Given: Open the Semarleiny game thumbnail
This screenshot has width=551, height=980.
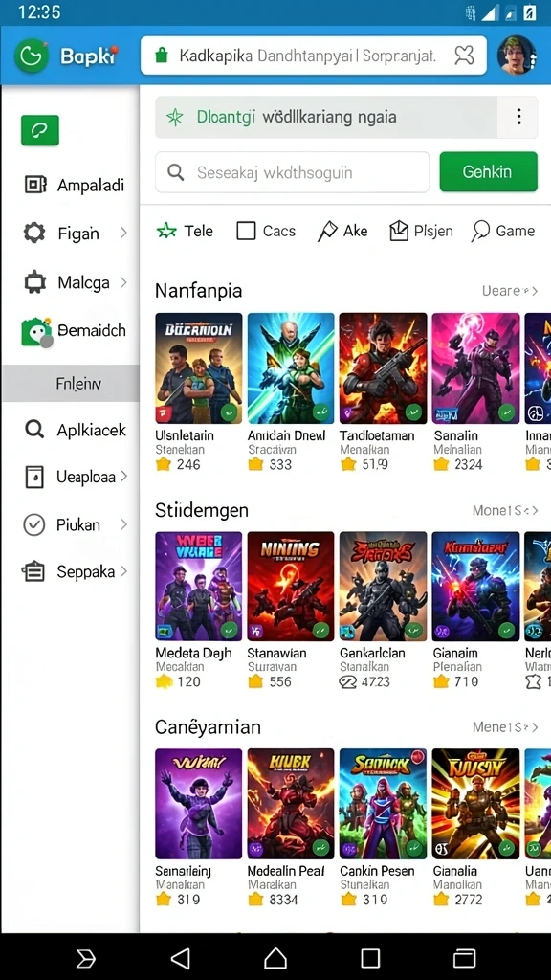Looking at the screenshot, I should coord(199,804).
